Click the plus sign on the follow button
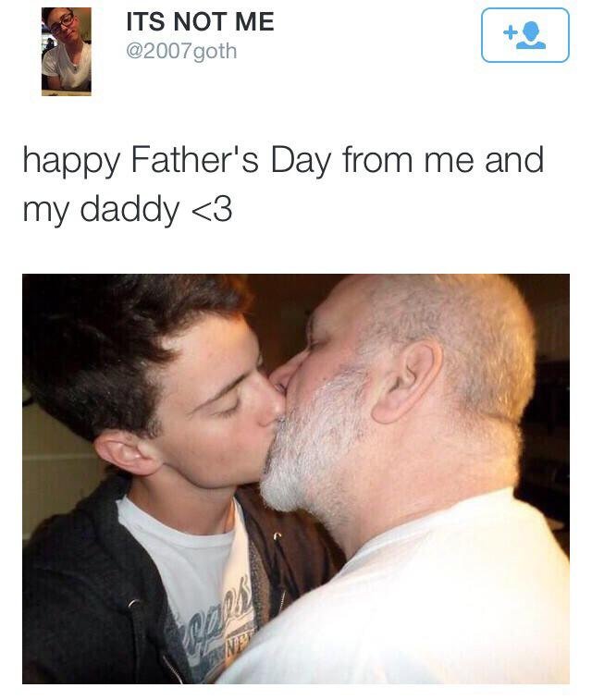This screenshot has height=700, width=592. 510,32
